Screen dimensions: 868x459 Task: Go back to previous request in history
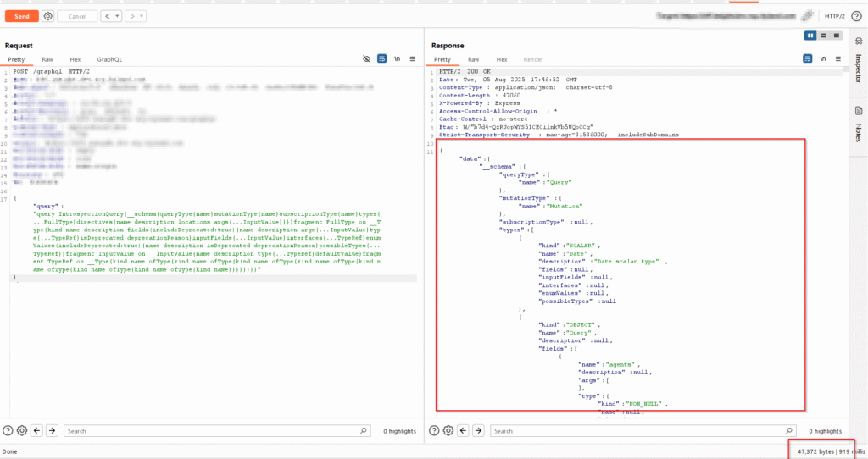point(106,16)
